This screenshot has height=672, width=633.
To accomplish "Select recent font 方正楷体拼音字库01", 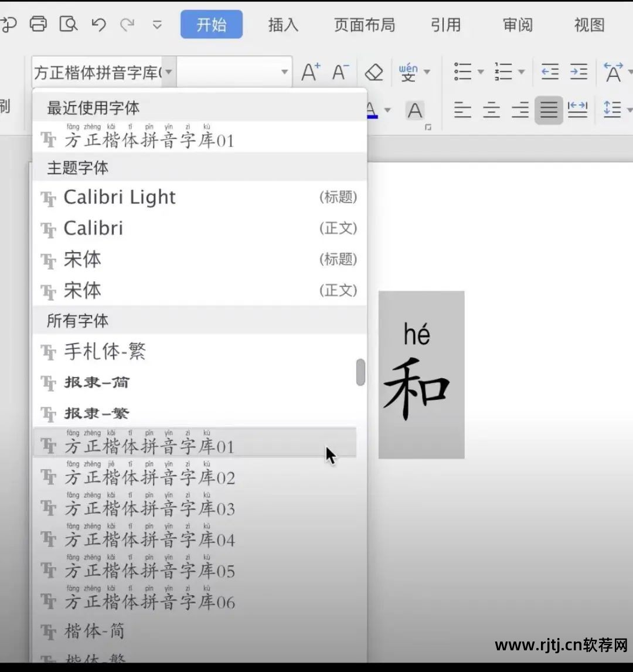I will (x=200, y=137).
